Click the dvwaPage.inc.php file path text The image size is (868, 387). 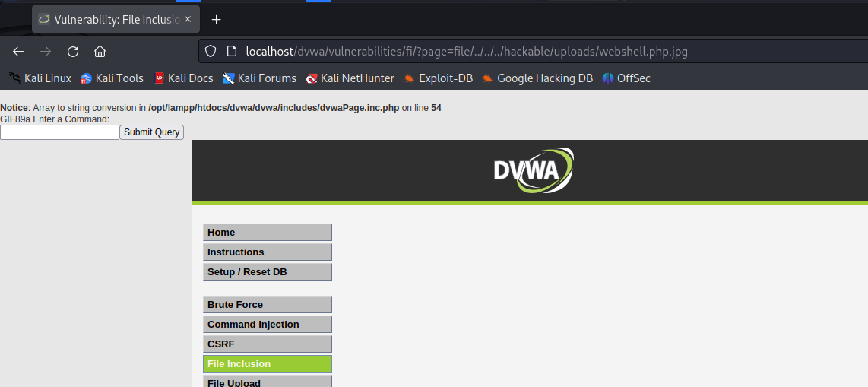coord(274,108)
